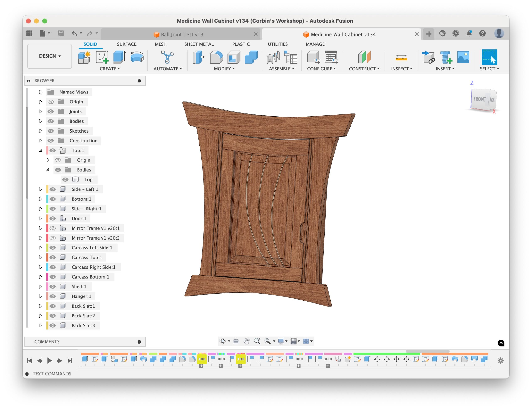Screen dimensions: 532x409
Task: Click the Extrude tool icon
Action: 119,57
